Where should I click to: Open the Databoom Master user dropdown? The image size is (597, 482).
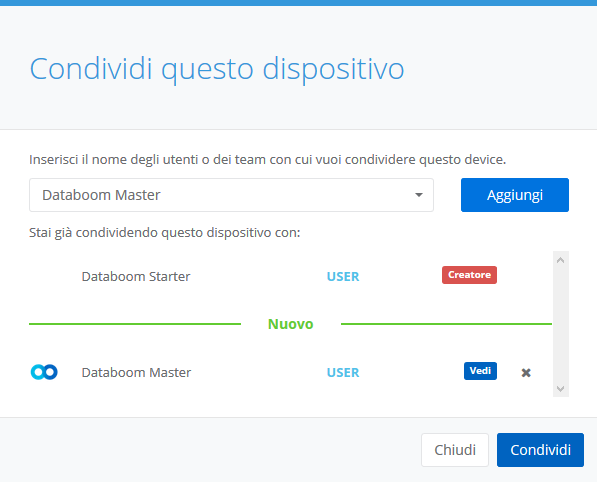point(231,195)
